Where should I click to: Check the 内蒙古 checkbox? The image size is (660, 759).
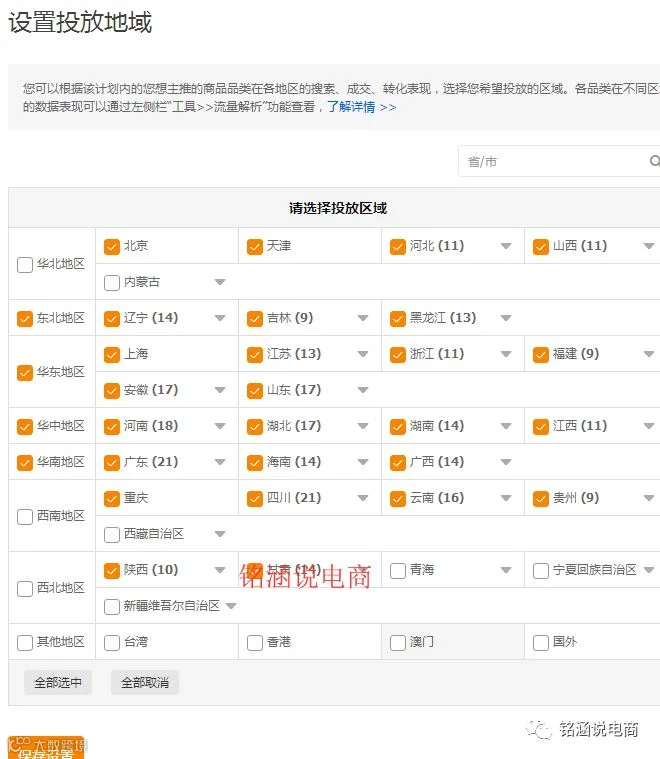pyautogui.click(x=112, y=283)
